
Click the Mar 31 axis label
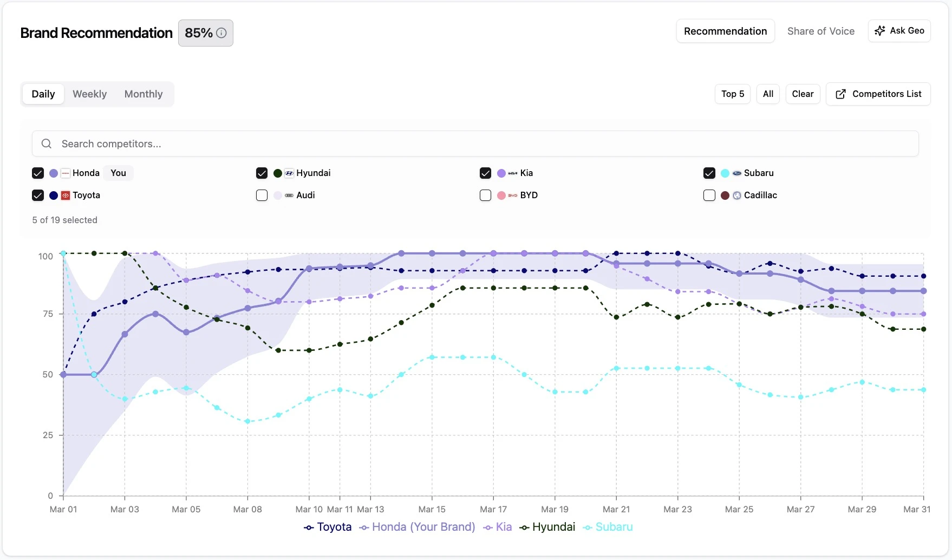pos(917,510)
